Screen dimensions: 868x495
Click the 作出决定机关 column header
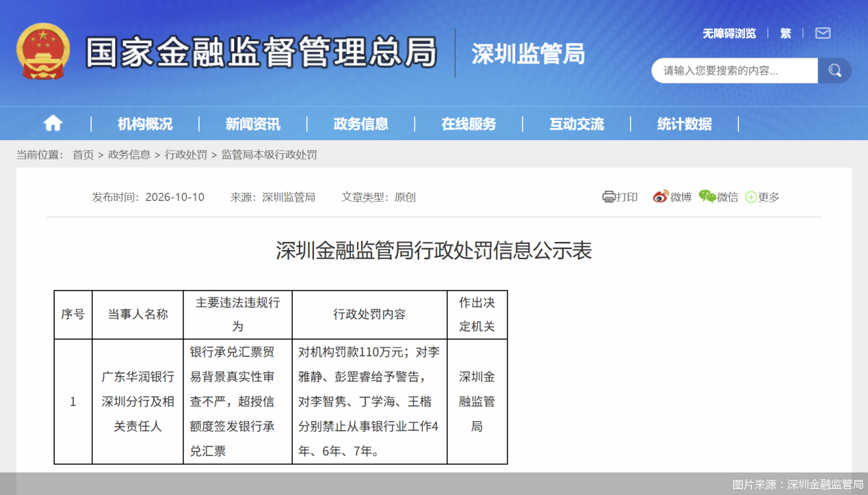click(477, 315)
